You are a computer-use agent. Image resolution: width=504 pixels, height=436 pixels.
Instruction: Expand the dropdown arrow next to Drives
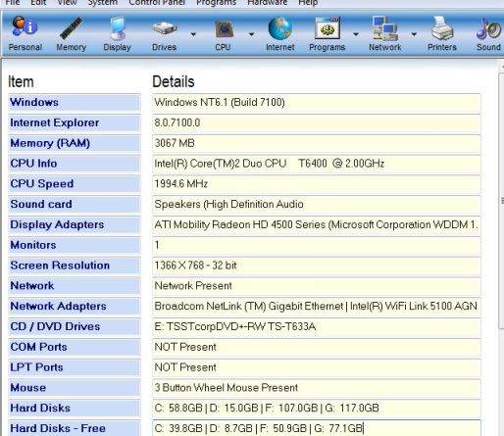click(x=193, y=34)
